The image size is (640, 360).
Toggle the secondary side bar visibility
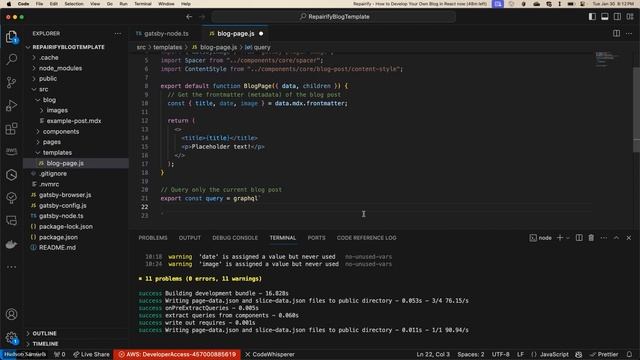(x=617, y=17)
